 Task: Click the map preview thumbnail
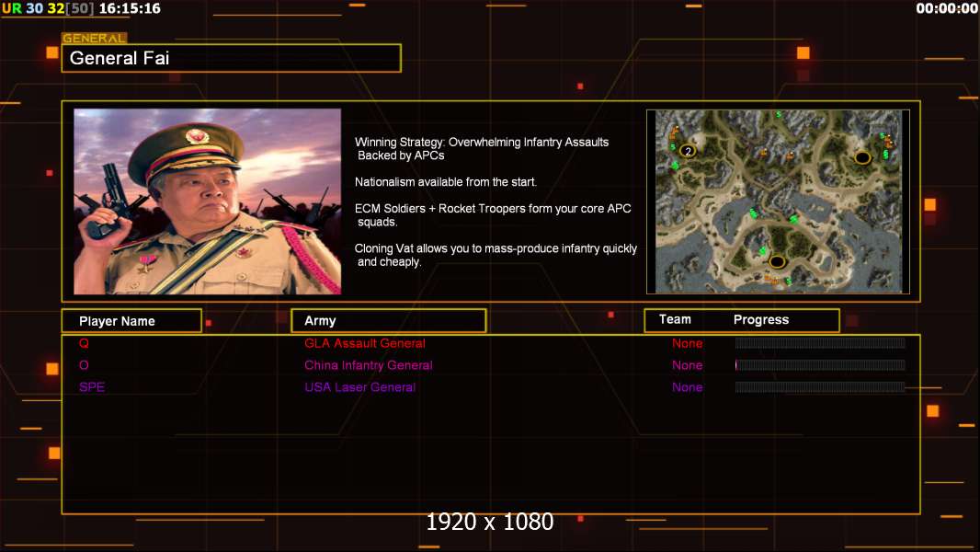click(x=778, y=201)
